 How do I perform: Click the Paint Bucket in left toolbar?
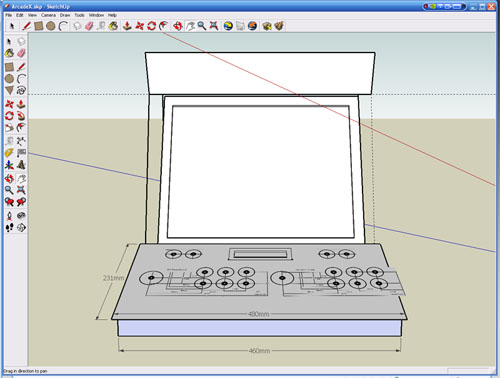coord(9,53)
